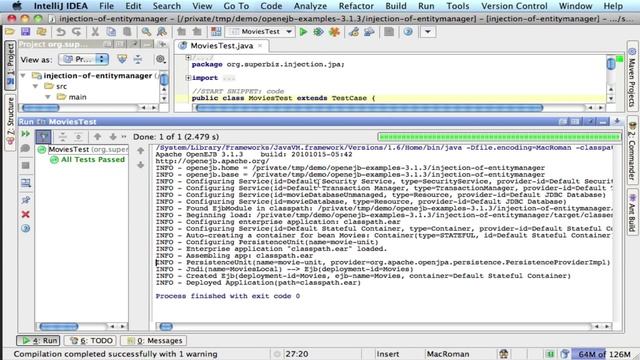Viewport: 640px width, 360px height.
Task: Click the http://openejb.apache.org/ console line
Action: click(212, 161)
